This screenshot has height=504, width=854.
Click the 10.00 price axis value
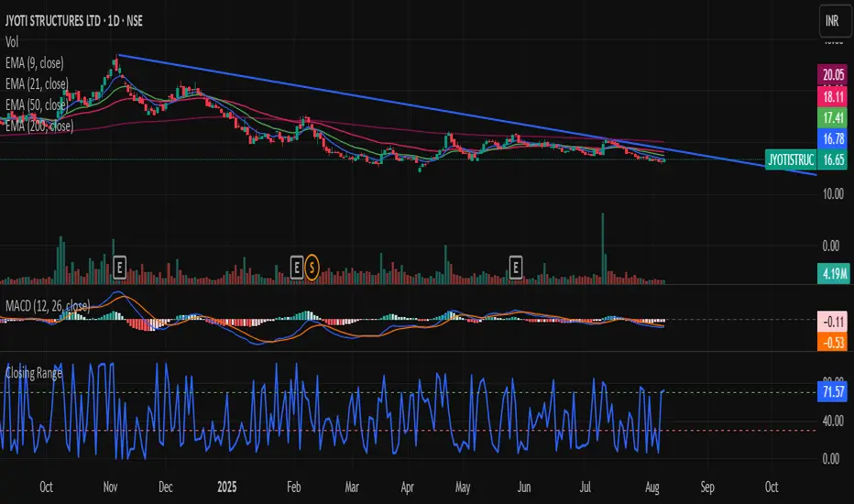pyautogui.click(x=833, y=194)
